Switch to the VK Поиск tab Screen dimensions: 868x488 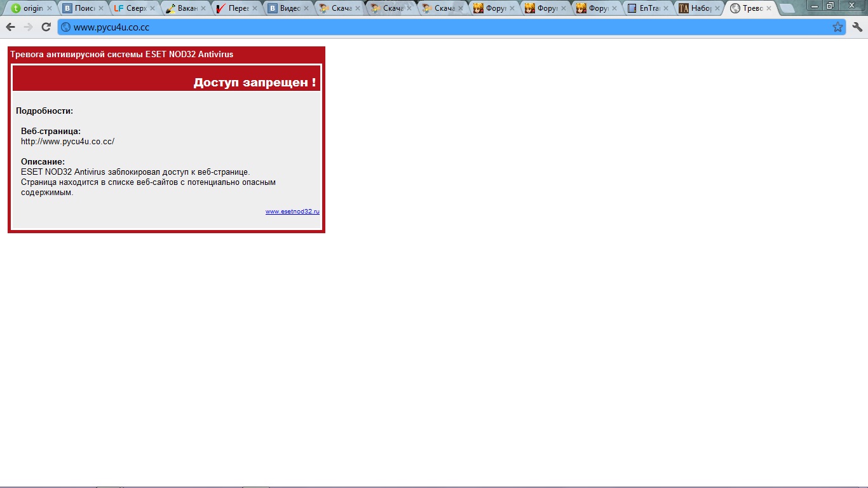81,9
